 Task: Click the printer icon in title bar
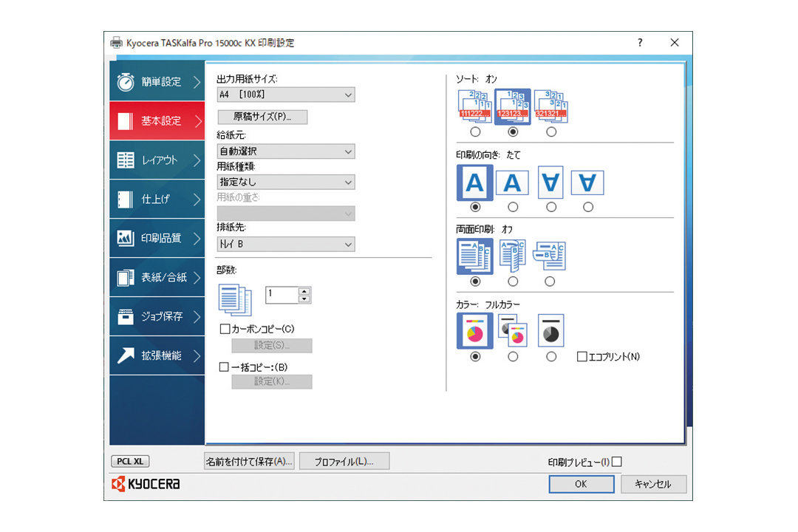[117, 43]
